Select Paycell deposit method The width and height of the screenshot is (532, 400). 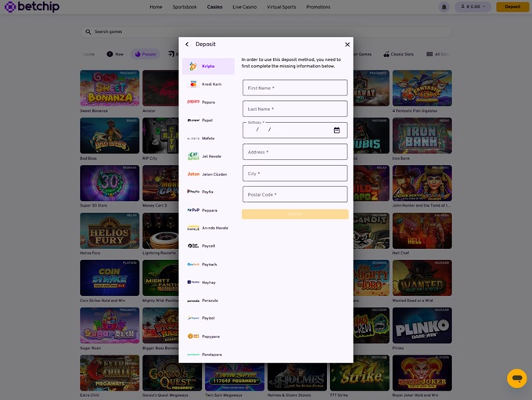coord(208,246)
